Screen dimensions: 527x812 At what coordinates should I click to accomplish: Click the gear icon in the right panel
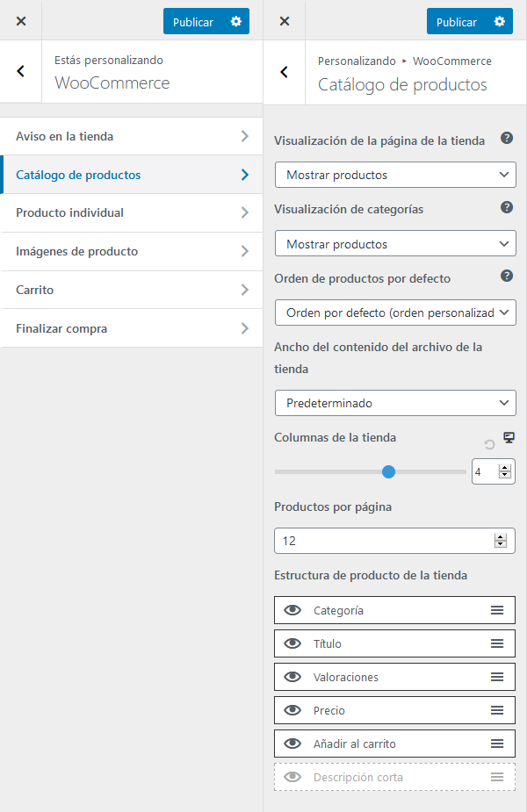click(x=499, y=22)
